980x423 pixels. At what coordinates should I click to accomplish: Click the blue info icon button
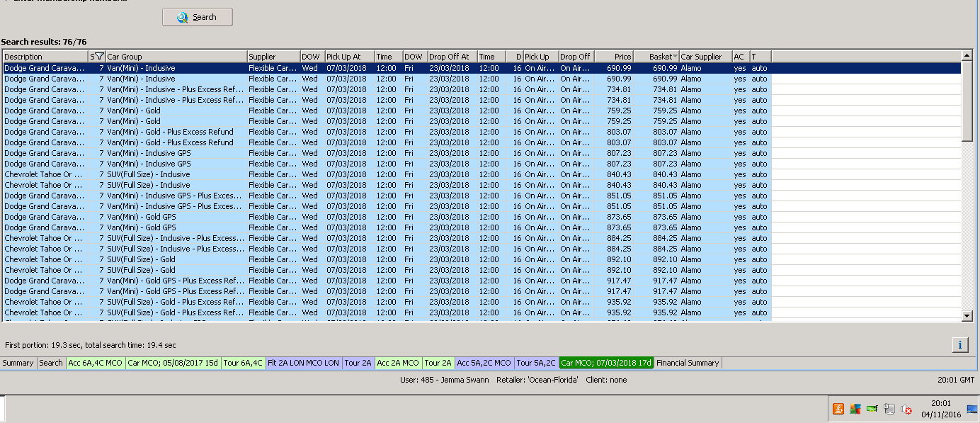(x=959, y=345)
